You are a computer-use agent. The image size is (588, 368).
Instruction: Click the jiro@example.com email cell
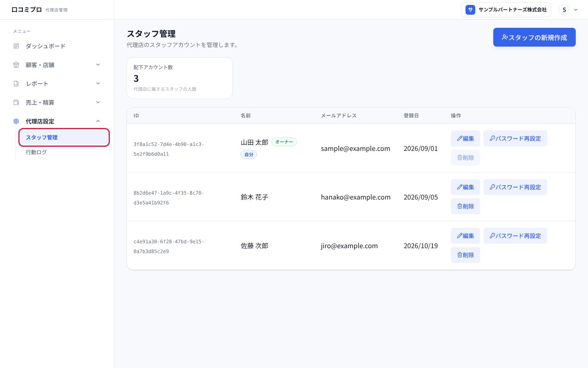(x=349, y=246)
